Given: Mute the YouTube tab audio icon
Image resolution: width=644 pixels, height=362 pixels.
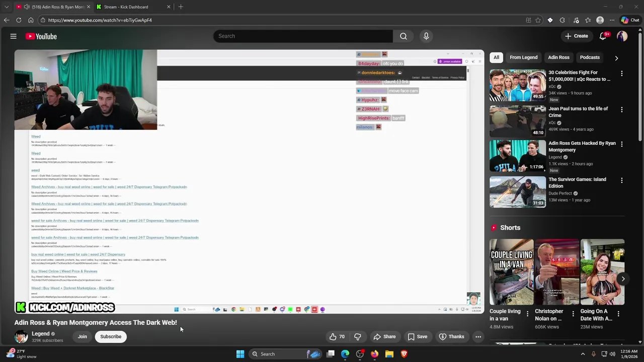Looking at the screenshot, I should click(x=26, y=7).
